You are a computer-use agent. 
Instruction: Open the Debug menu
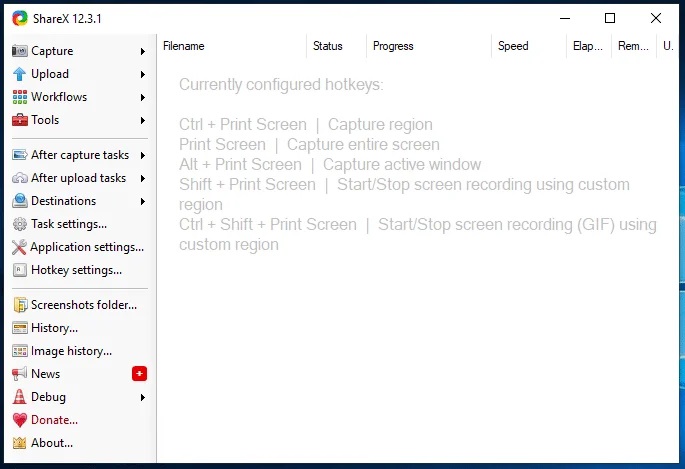point(80,397)
